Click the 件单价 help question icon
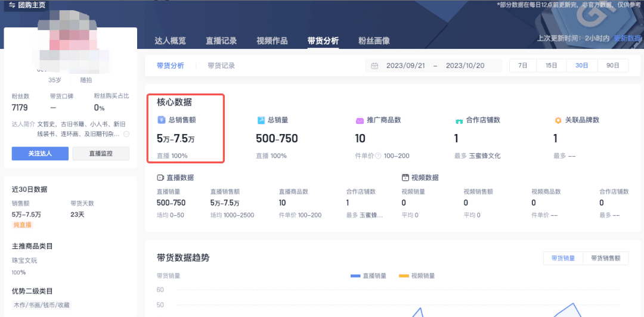644x317 pixels. (x=378, y=156)
